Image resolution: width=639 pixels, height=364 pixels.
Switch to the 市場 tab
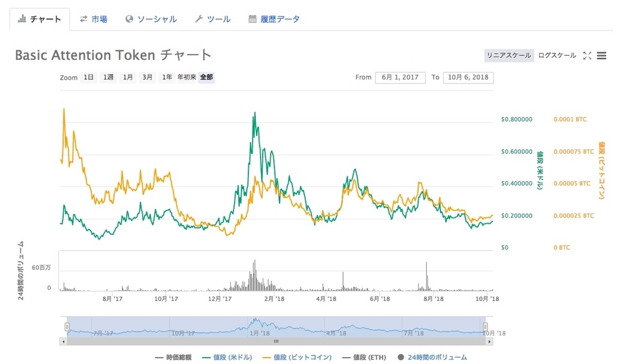(x=94, y=19)
